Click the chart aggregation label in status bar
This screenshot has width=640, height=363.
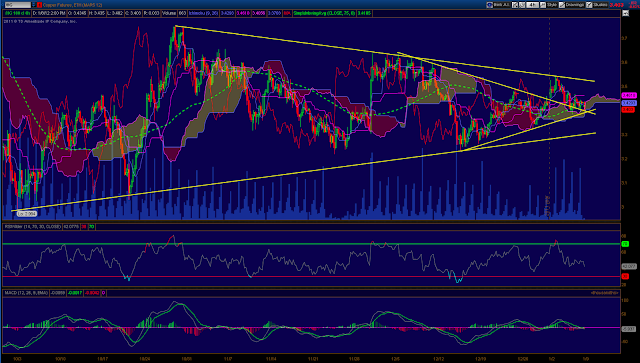pos(18,13)
